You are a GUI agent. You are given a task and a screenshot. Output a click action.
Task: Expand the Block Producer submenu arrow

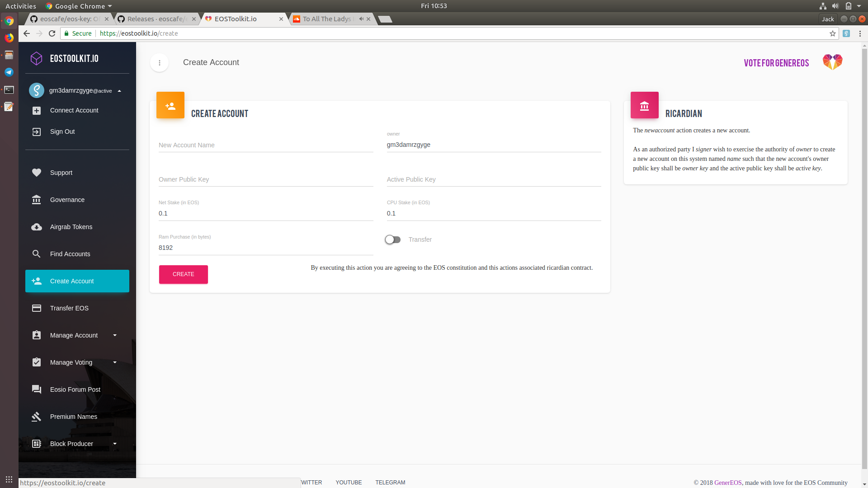(115, 444)
